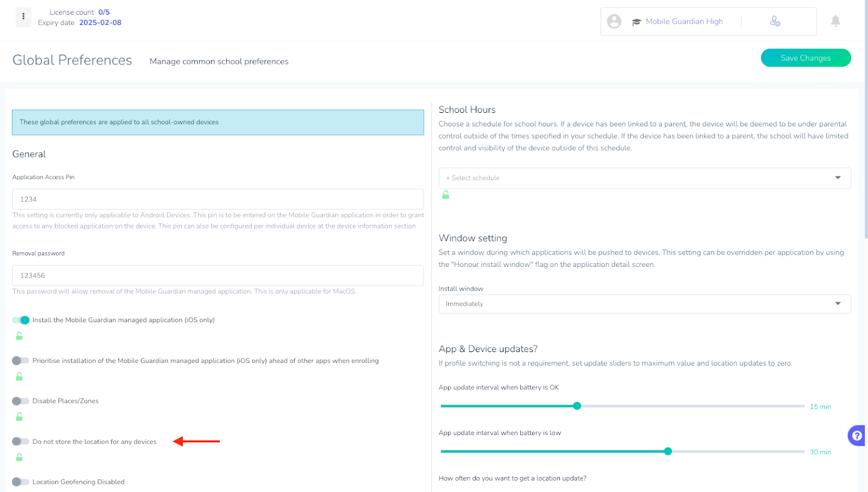Enable Prioritise installation of Mobile Guardian toggle
Viewport: 868px width, 492px height.
point(21,361)
